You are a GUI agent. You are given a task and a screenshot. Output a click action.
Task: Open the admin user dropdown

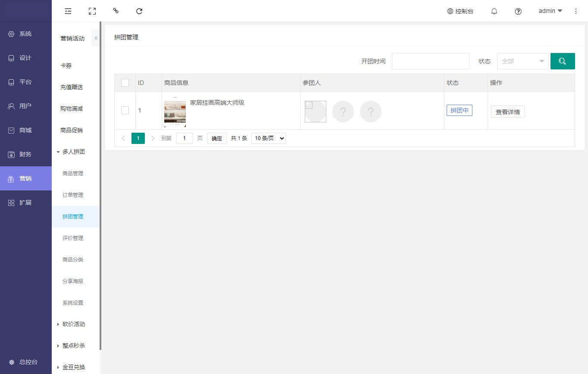(550, 11)
